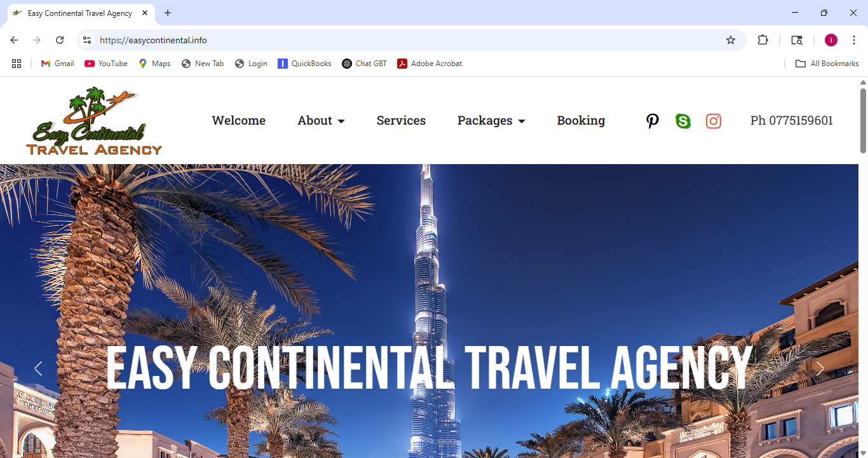Open the Chrome three-dot menu
The height and width of the screenshot is (458, 868).
(854, 40)
